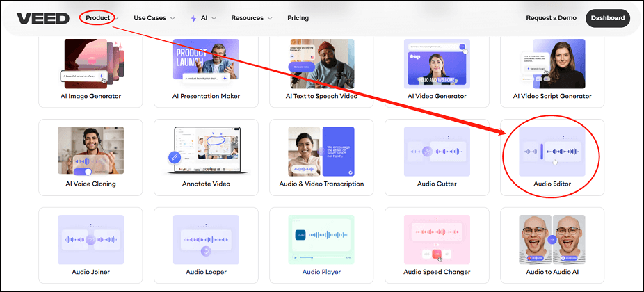Click the Audio Looper label
Screen dimensions: 644x292
[206, 272]
